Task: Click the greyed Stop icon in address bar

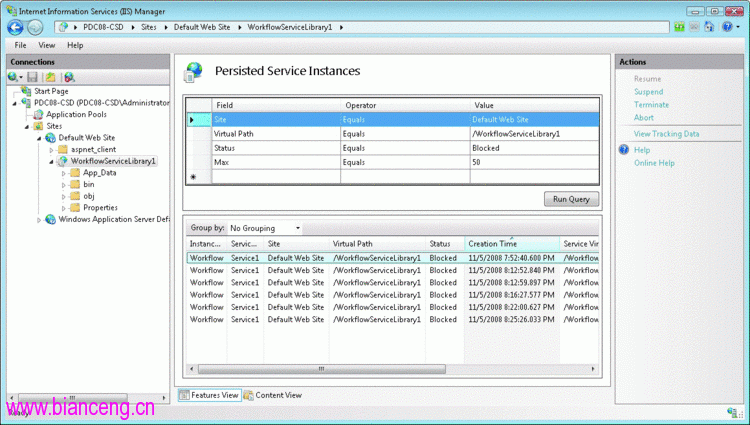Action: pos(694,27)
